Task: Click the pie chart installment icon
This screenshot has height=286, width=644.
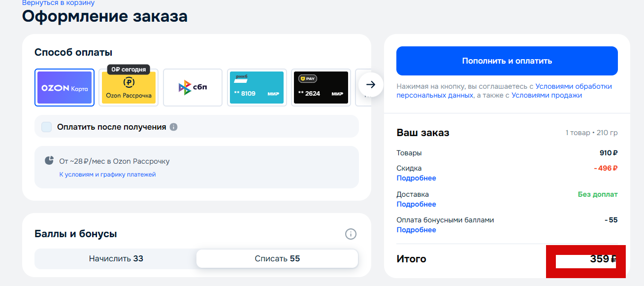Action: (x=49, y=160)
